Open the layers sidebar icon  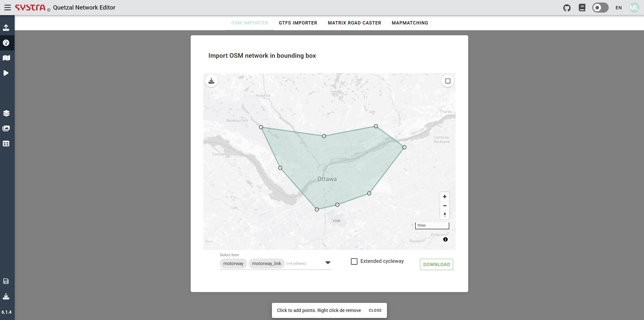tap(6, 113)
